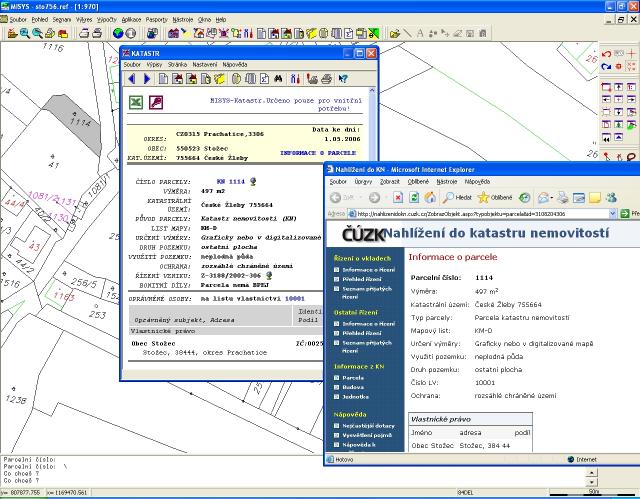The image size is (640, 499).
Task: Click the pan view right icon in right palette
Action: click(631, 99)
